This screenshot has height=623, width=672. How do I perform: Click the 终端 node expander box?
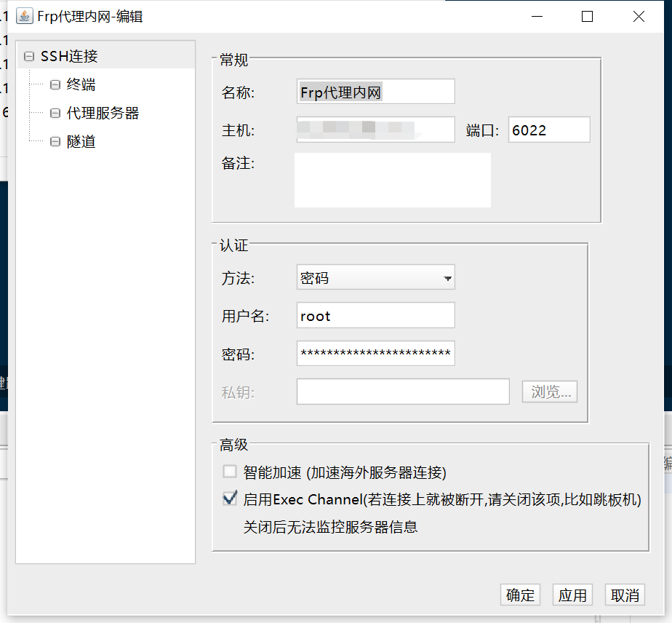[x=55, y=84]
